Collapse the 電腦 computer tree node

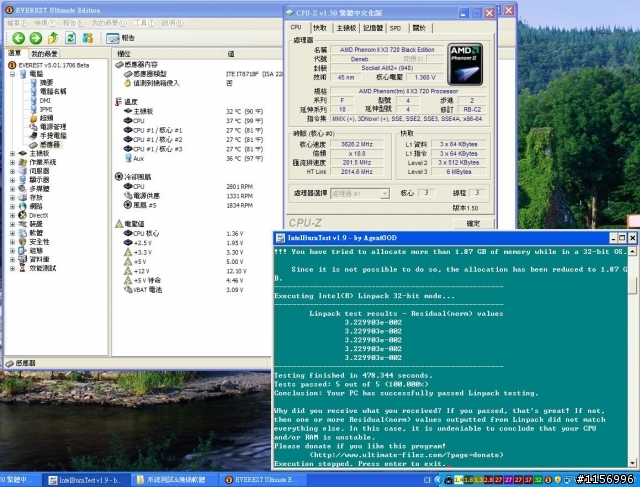pos(12,74)
